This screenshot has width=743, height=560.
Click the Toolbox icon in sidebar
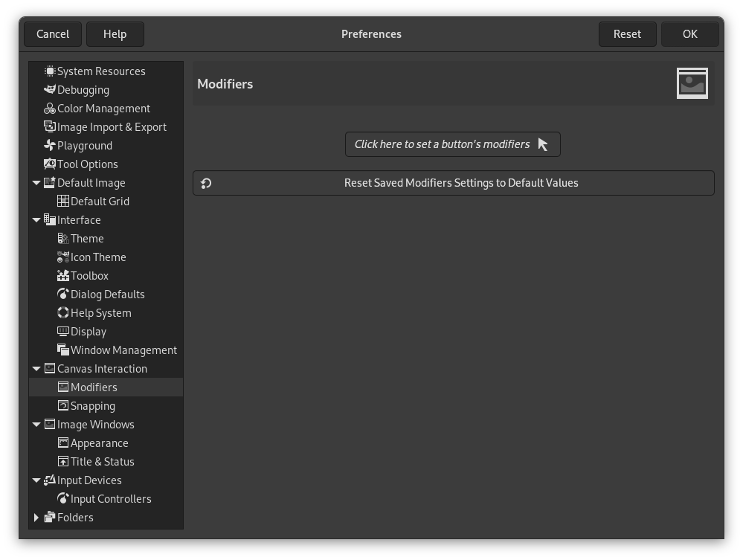tap(63, 275)
